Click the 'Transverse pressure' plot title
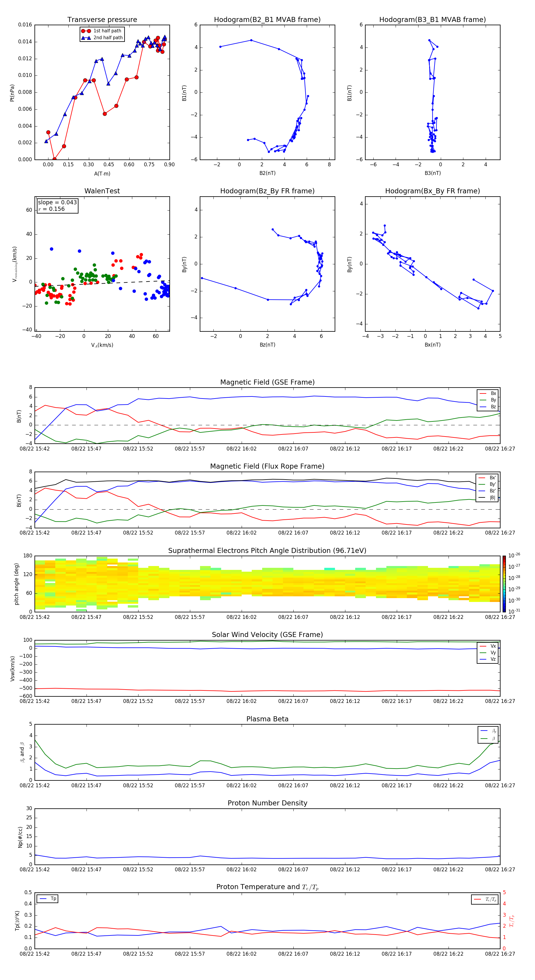The height and width of the screenshot is (980, 535). [x=102, y=19]
